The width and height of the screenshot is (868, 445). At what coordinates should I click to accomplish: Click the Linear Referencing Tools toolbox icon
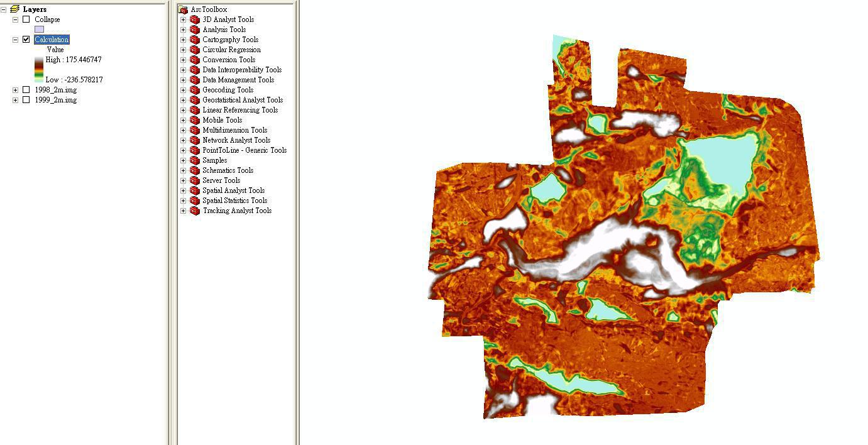tap(195, 110)
